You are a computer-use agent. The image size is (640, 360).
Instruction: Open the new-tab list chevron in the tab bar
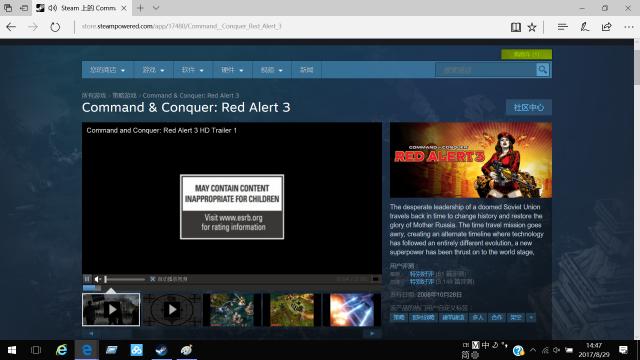coord(156,8)
